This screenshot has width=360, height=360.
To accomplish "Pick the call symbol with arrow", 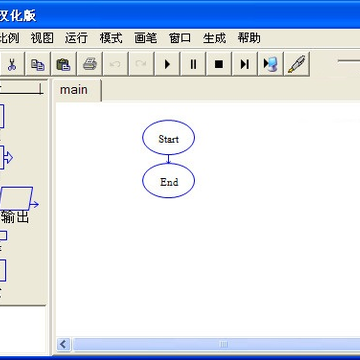I will click(6, 157).
